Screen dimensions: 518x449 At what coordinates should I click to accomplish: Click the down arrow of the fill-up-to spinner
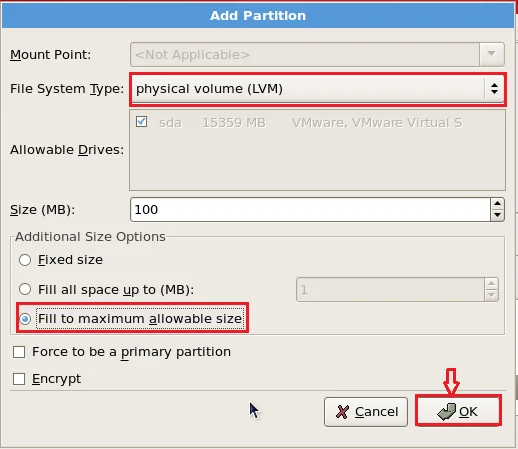pos(491,295)
